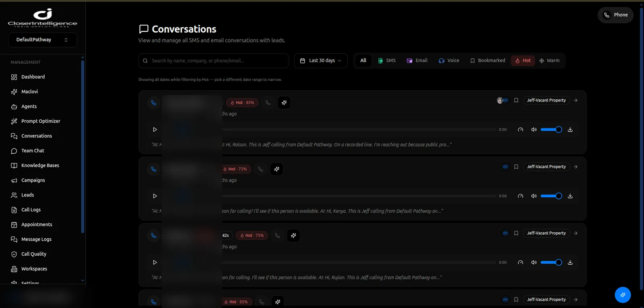Open Knowledge Bases book icon
This screenshot has width=644, height=308.
point(14,165)
